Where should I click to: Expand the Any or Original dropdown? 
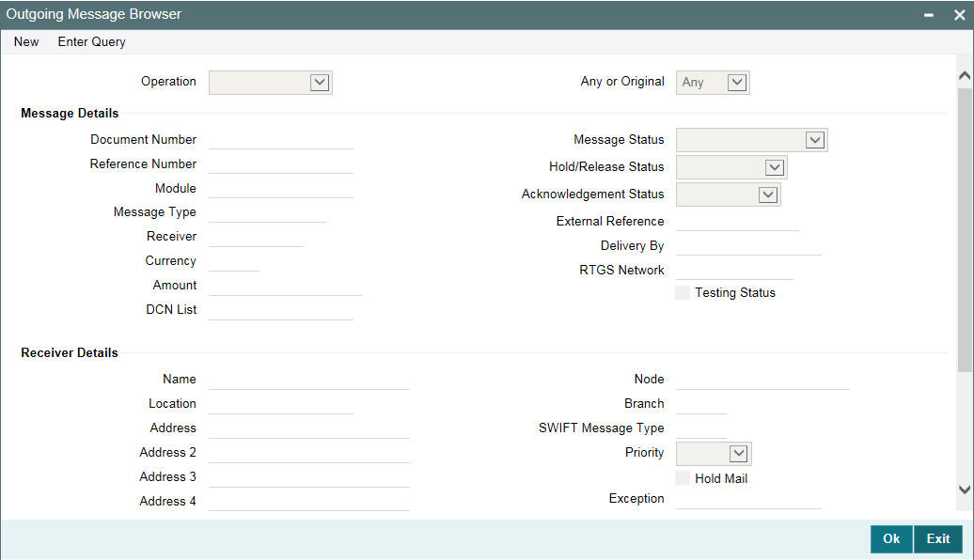pyautogui.click(x=713, y=82)
